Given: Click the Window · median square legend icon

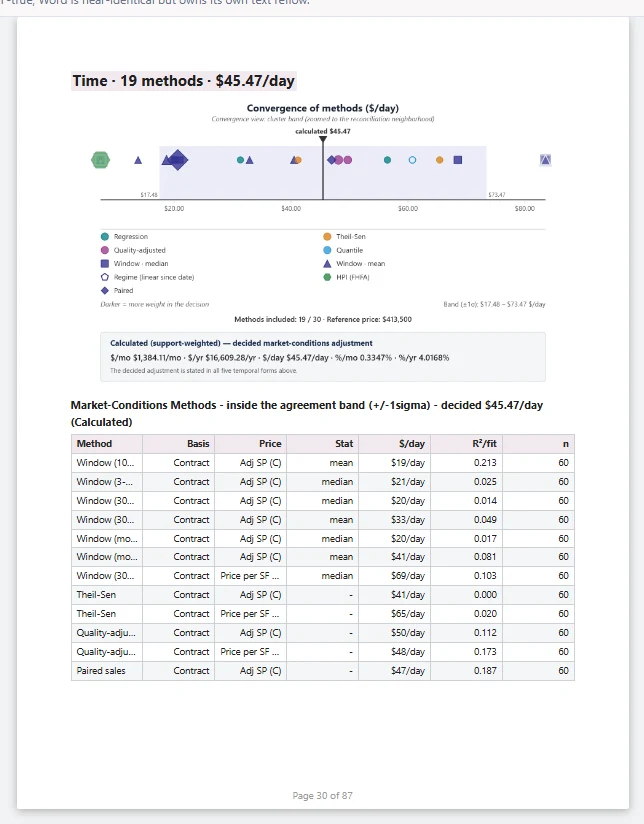Looking at the screenshot, I should click(105, 263).
